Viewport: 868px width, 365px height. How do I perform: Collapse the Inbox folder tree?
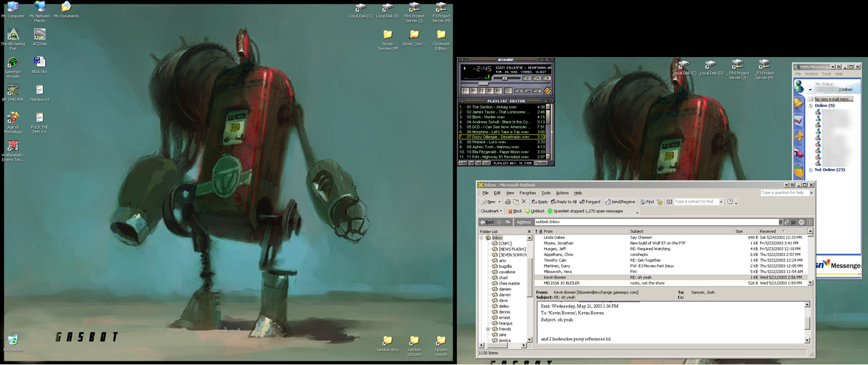[x=483, y=237]
